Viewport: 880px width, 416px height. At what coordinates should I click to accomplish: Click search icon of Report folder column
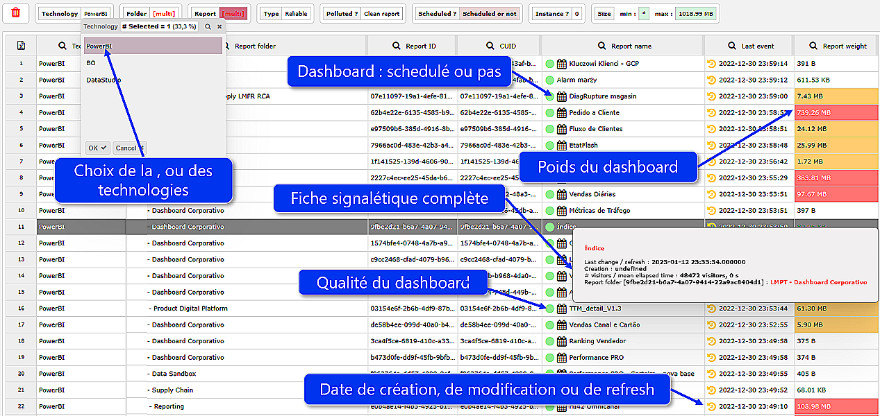tap(227, 47)
